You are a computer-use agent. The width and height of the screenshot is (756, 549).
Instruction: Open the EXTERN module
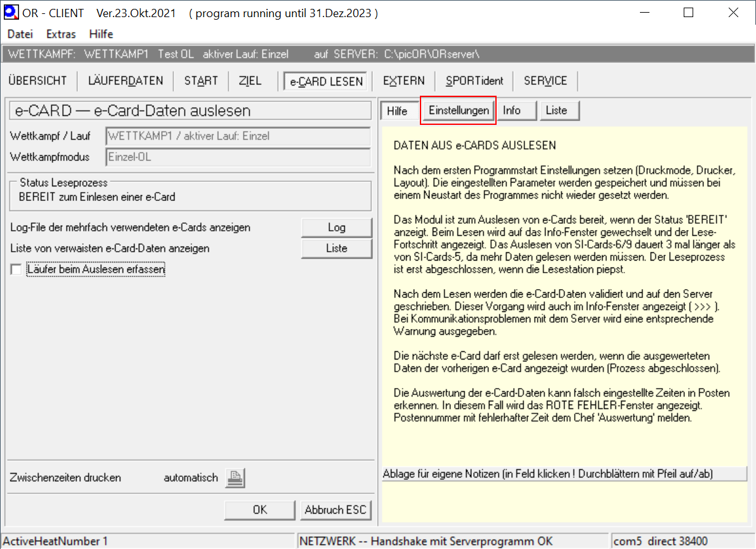404,81
